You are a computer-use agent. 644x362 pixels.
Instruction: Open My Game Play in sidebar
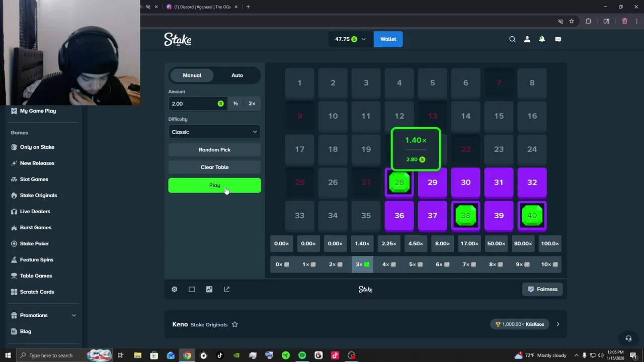[x=38, y=111]
